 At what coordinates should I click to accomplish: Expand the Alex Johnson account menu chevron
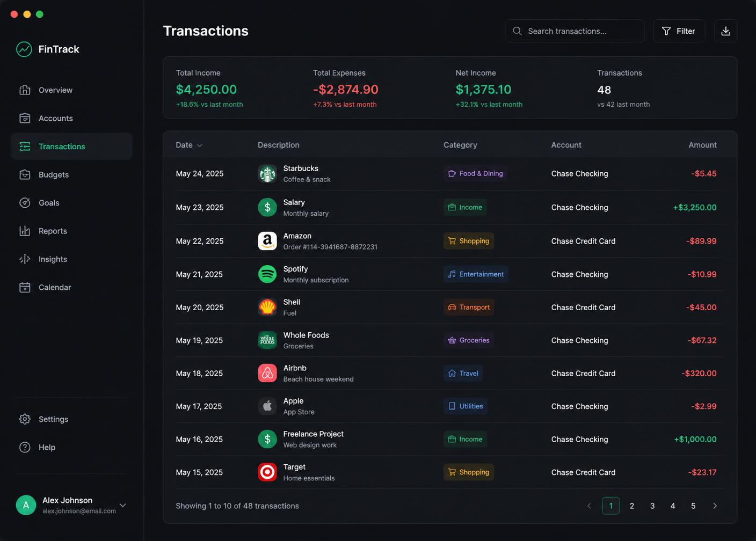pos(123,505)
